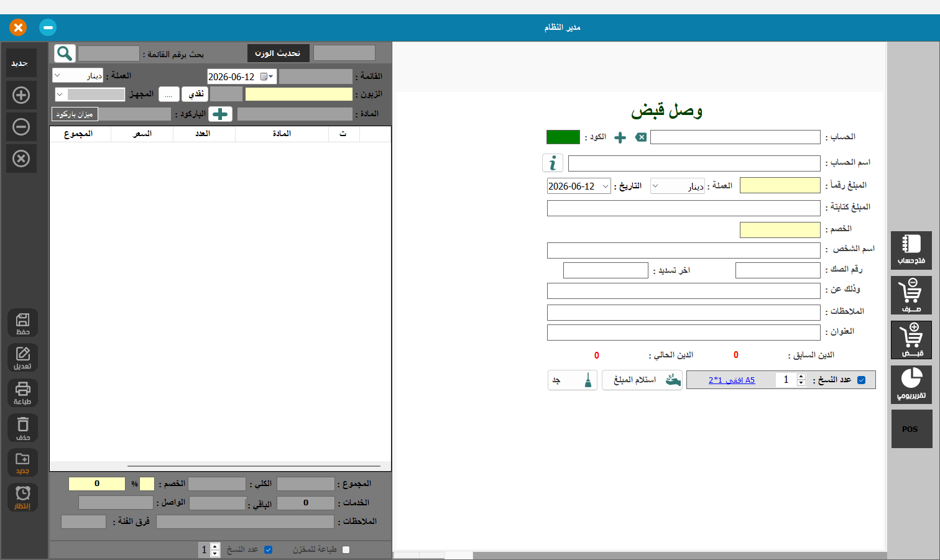Click the المادة column header
940x560 pixels.
[282, 134]
